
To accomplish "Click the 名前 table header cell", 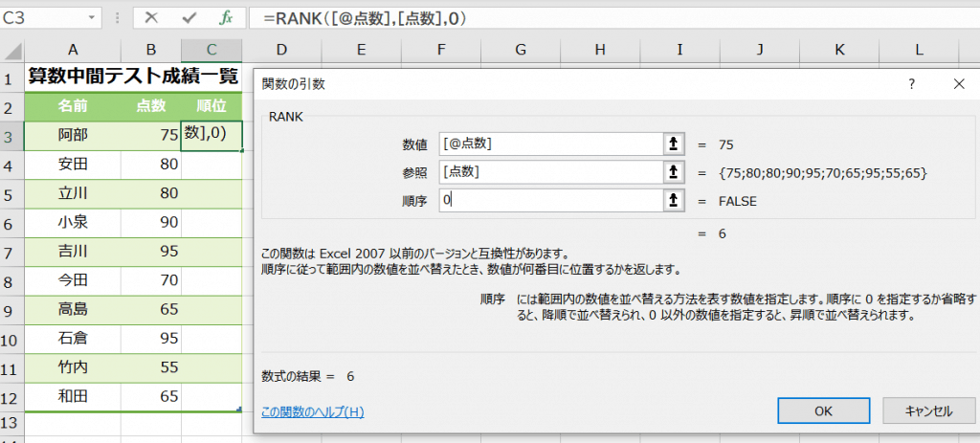I will 73,105.
